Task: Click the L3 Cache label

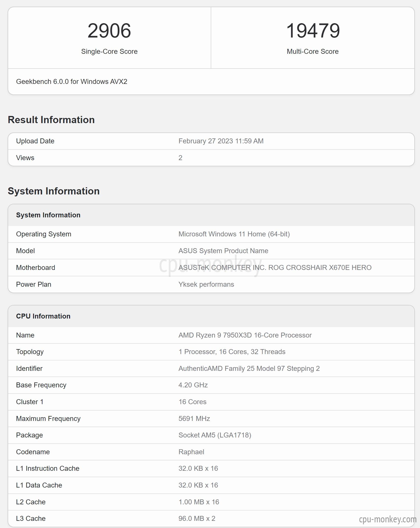Action: 31,518
